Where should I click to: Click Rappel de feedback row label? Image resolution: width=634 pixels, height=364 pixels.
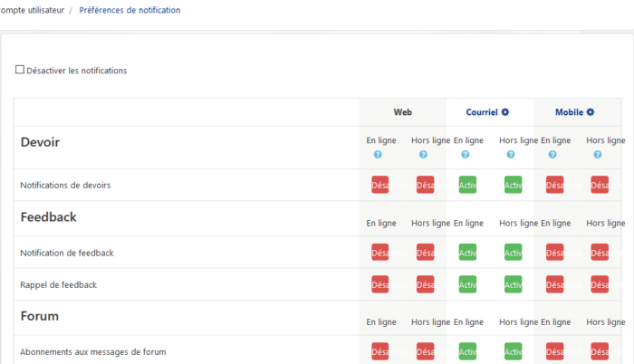[x=59, y=284]
